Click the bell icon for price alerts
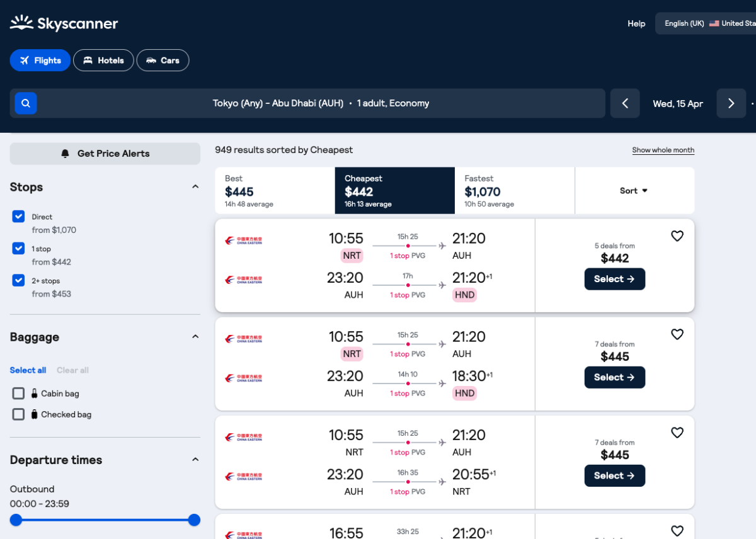This screenshot has height=539, width=756. [x=66, y=154]
